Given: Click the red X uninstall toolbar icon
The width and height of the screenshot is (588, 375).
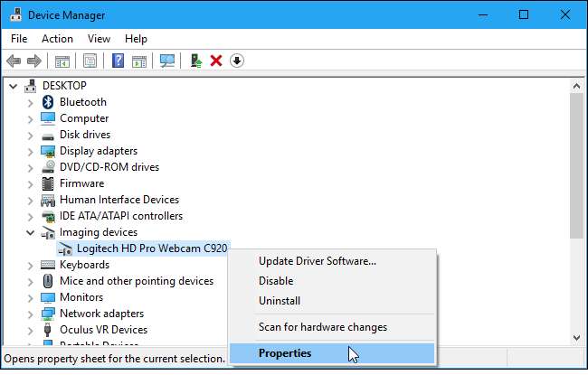Looking at the screenshot, I should [216, 61].
